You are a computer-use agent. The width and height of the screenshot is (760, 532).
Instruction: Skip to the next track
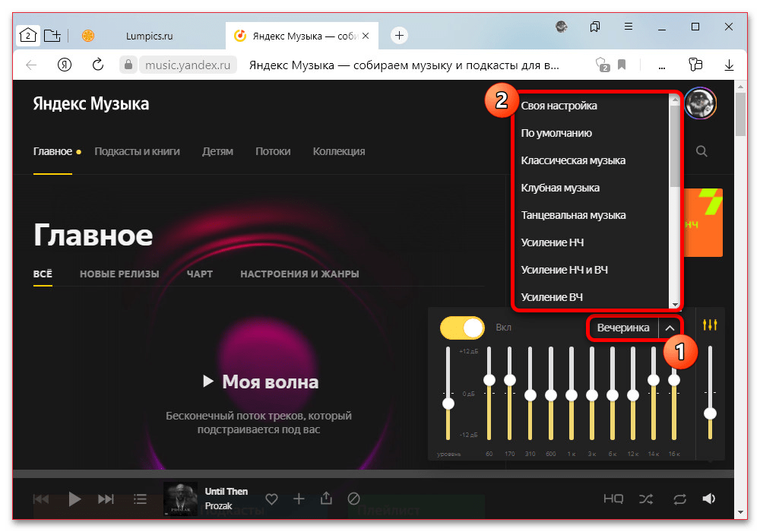106,499
